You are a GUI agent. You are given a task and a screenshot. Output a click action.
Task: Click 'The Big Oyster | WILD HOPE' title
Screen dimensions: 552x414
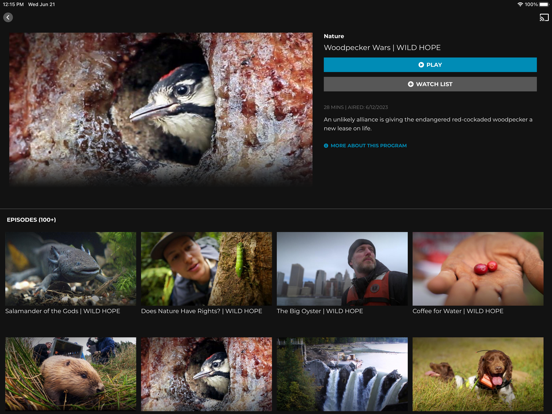coord(320,311)
